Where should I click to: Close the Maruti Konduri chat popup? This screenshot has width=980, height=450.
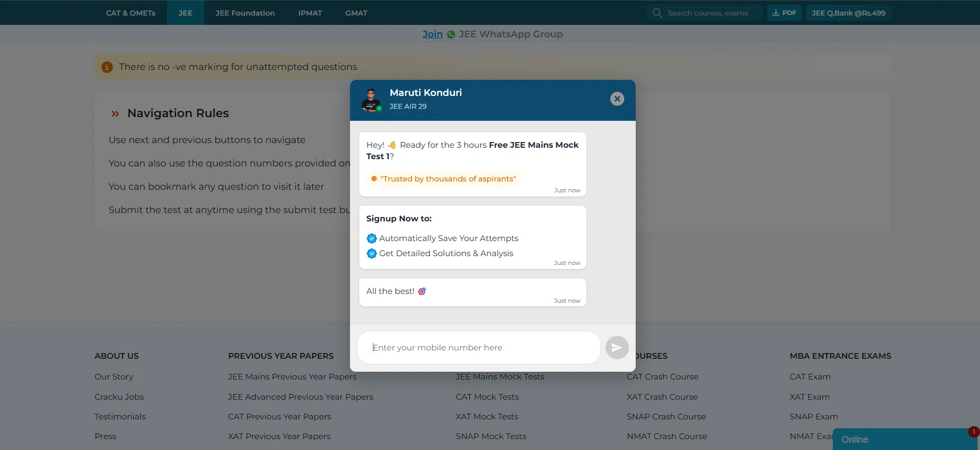617,99
